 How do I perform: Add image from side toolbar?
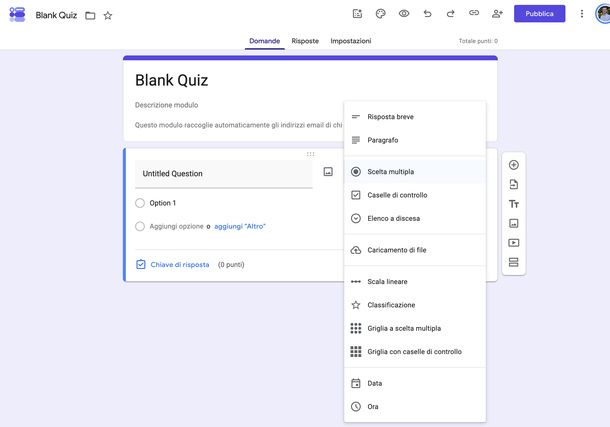click(514, 223)
